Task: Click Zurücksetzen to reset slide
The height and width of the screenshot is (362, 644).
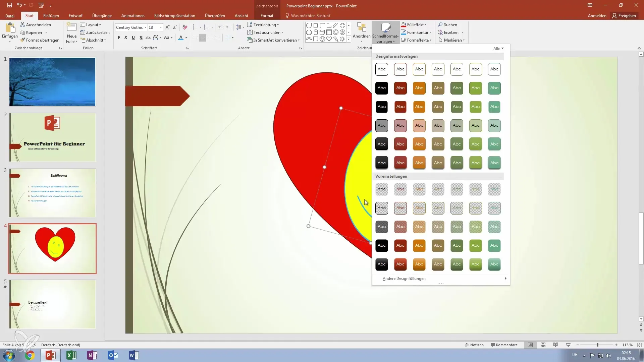Action: tap(95, 32)
